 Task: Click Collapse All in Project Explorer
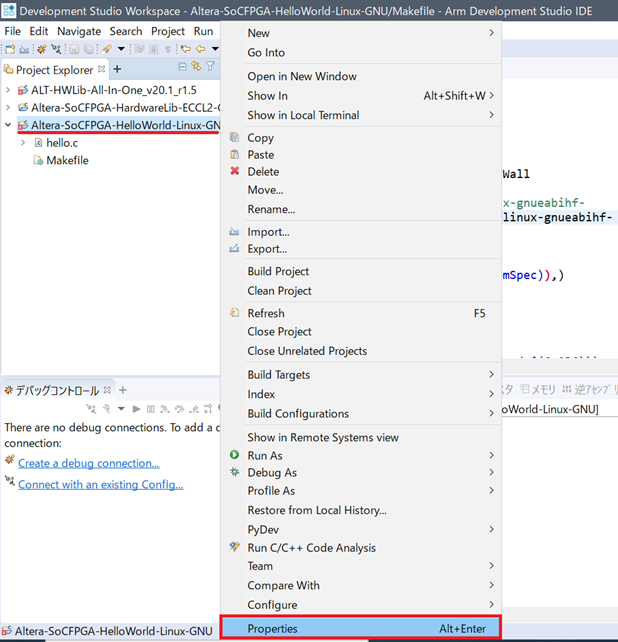pyautogui.click(x=182, y=66)
